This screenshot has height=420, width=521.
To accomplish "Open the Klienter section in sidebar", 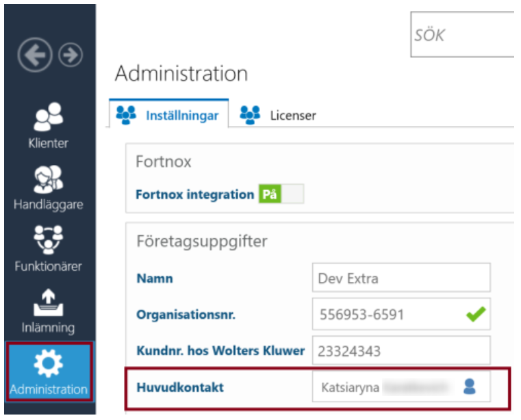I will point(49,126).
